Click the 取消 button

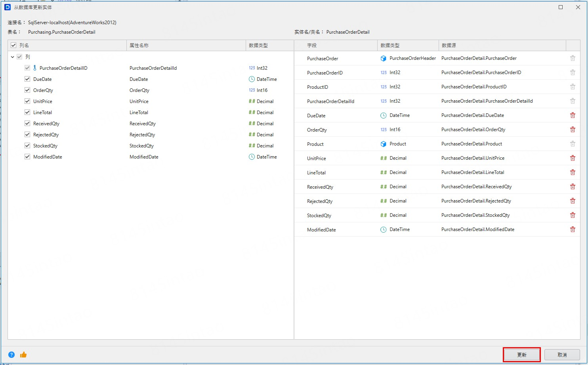click(x=562, y=355)
